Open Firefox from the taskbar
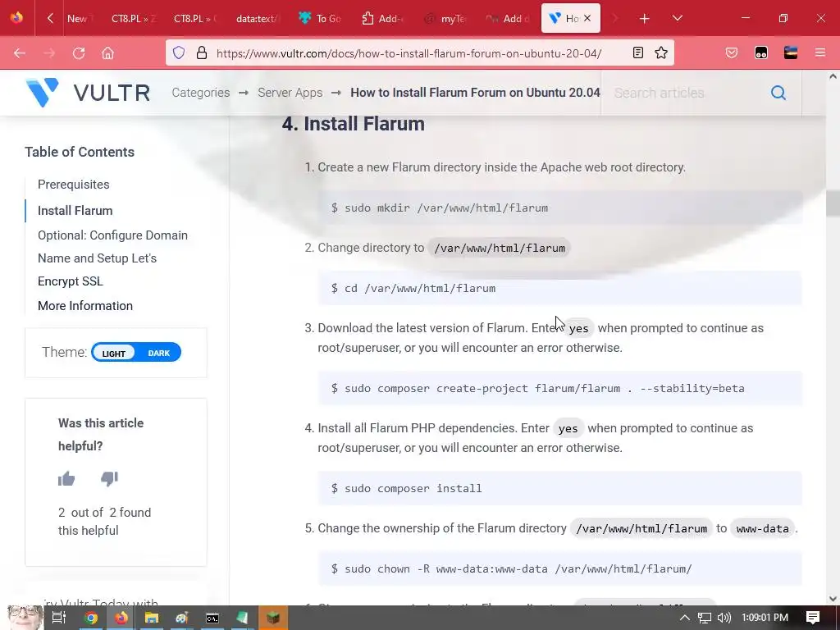840x630 pixels. [x=121, y=618]
